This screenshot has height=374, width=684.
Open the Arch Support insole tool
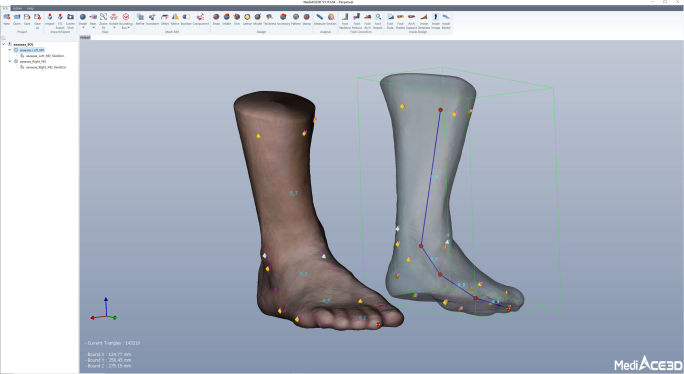coord(411,21)
